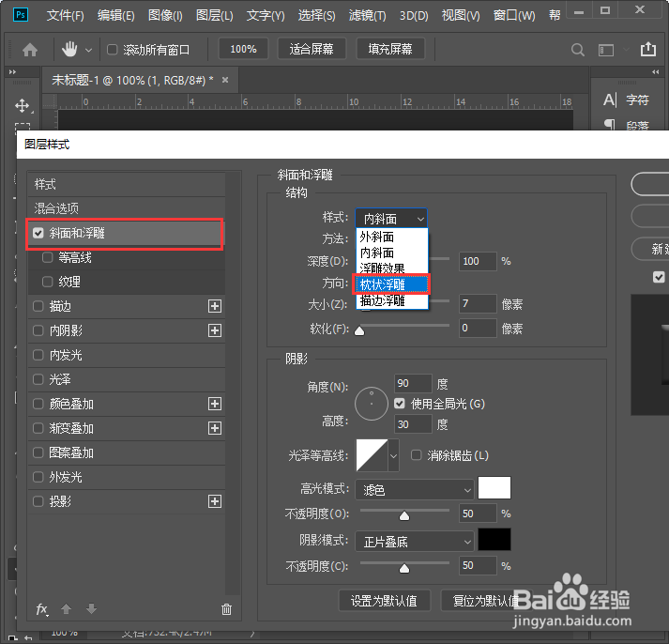This screenshot has height=644, width=669.
Task: Open the workspace switcher icon
Action: tap(606, 51)
